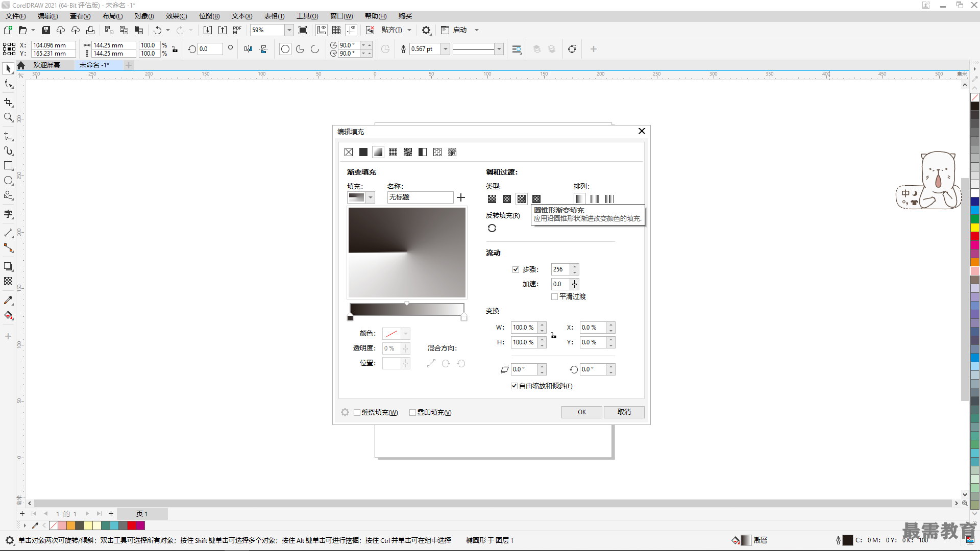The width and height of the screenshot is (980, 551).
Task: Enable Smooth transition checkbox
Action: (554, 296)
